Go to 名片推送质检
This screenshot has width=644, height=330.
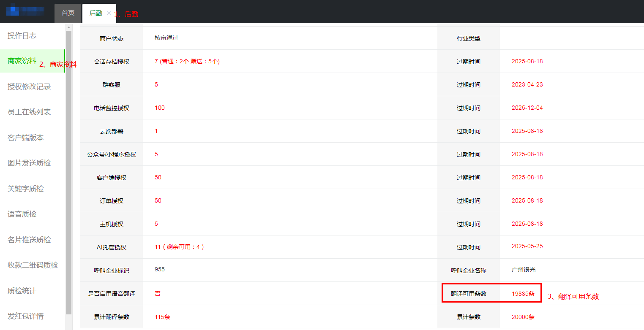pyautogui.click(x=29, y=240)
